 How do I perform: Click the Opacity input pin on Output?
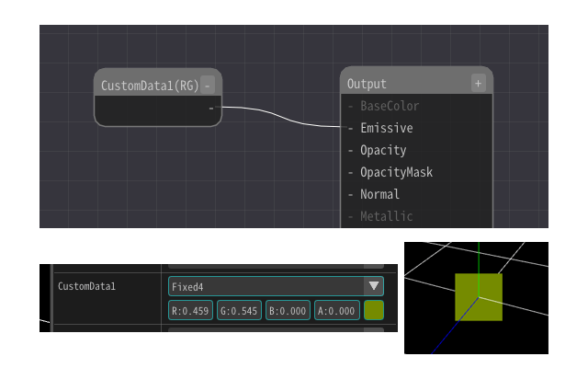350,151
